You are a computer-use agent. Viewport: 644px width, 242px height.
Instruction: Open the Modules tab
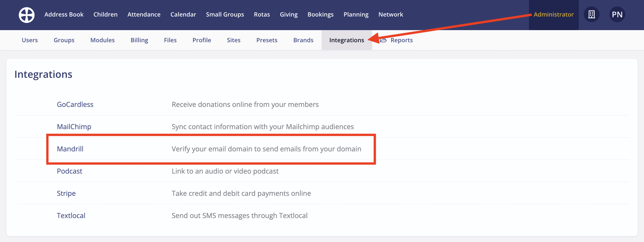[x=102, y=40]
